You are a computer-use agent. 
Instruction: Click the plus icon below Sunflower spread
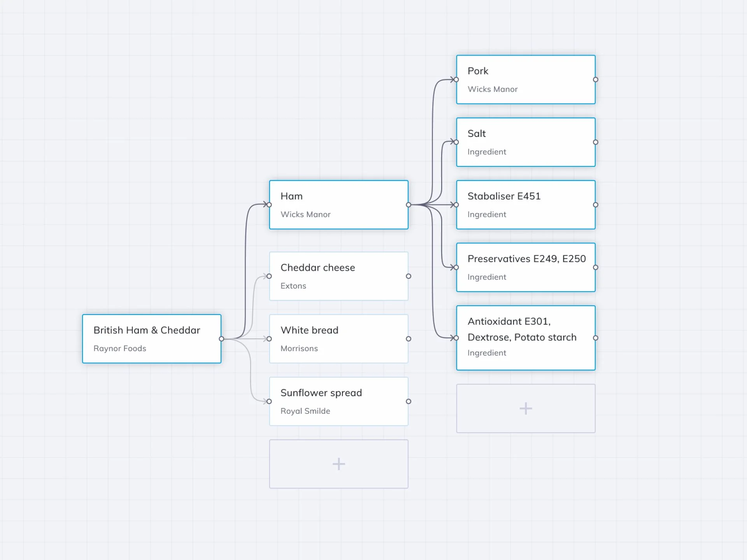click(338, 464)
